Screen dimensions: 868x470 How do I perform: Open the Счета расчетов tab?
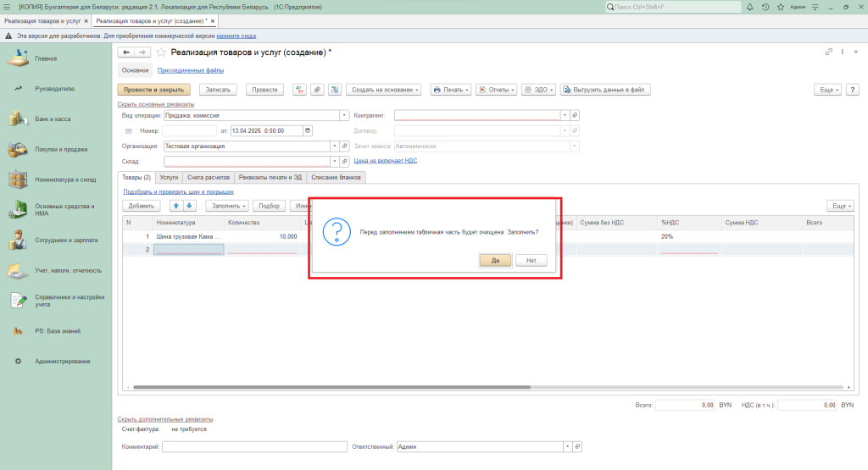pyautogui.click(x=208, y=177)
